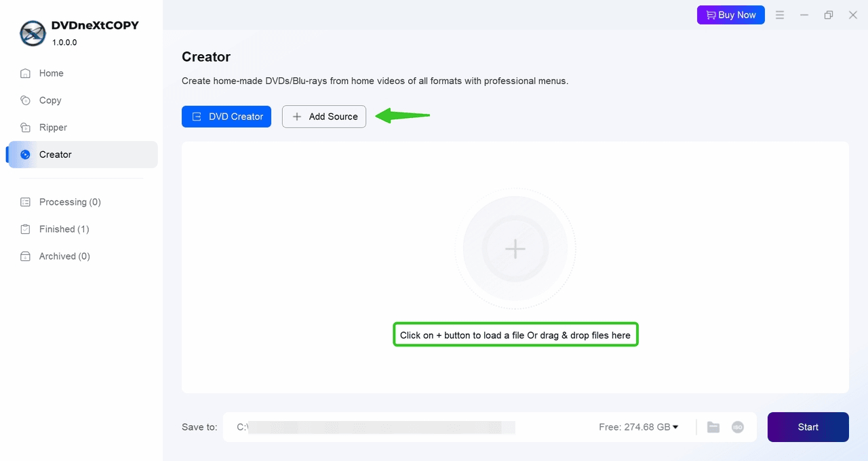Click the Start button

[808, 427]
